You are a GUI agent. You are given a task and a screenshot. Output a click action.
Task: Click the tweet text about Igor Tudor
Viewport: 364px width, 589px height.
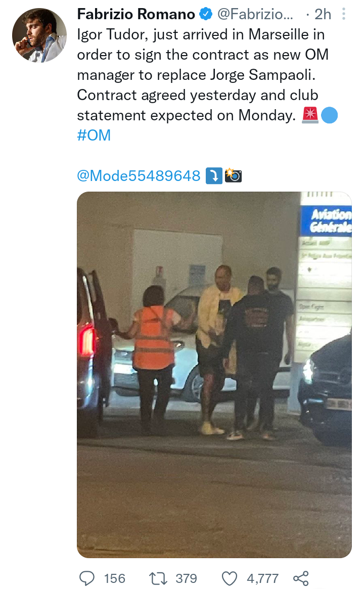click(x=203, y=75)
